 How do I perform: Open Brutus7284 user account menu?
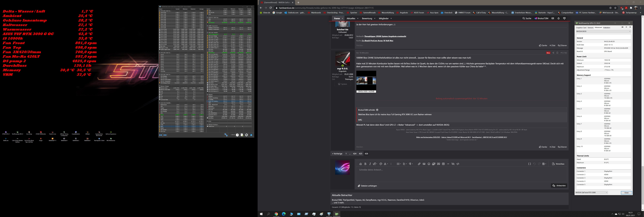pyautogui.click(x=541, y=18)
